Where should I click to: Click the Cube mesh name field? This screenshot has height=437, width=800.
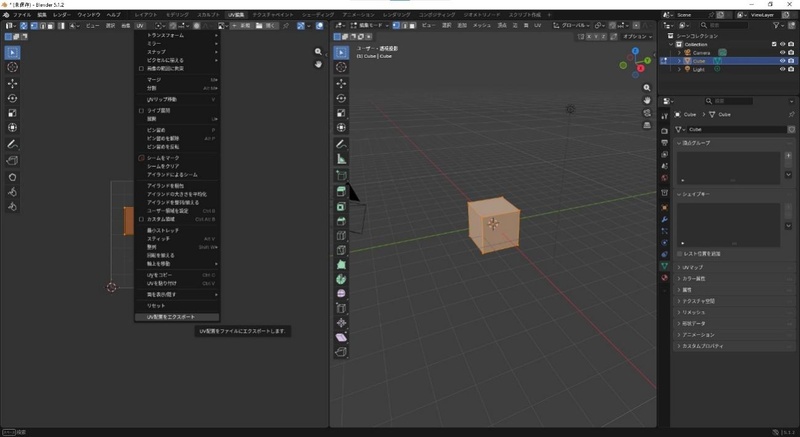click(x=737, y=130)
